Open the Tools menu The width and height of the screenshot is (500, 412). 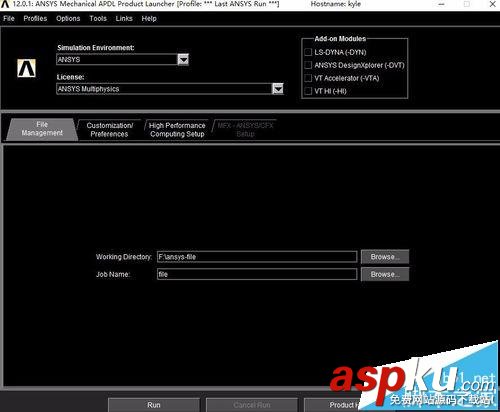coord(98,18)
